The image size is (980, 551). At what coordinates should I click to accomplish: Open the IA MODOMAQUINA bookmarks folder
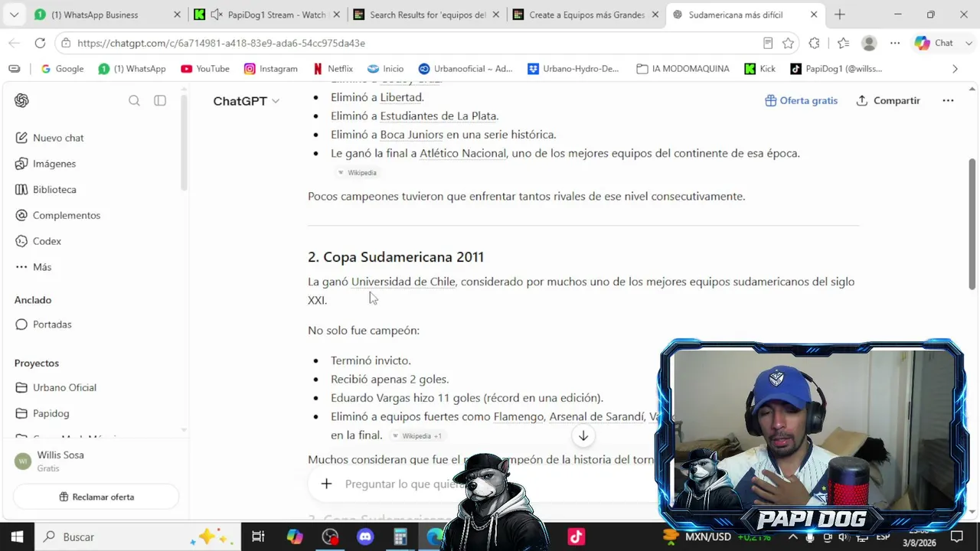click(683, 69)
